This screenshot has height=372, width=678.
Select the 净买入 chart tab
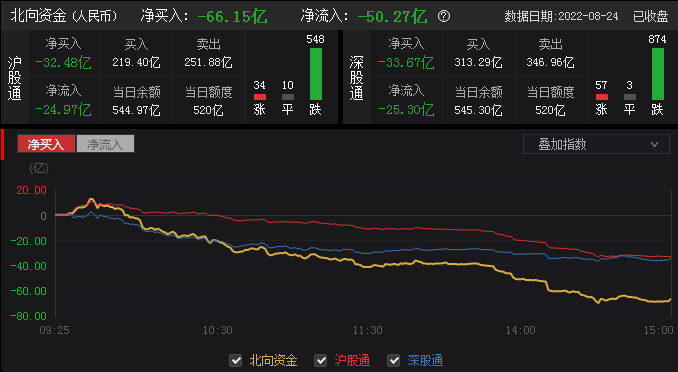46,144
